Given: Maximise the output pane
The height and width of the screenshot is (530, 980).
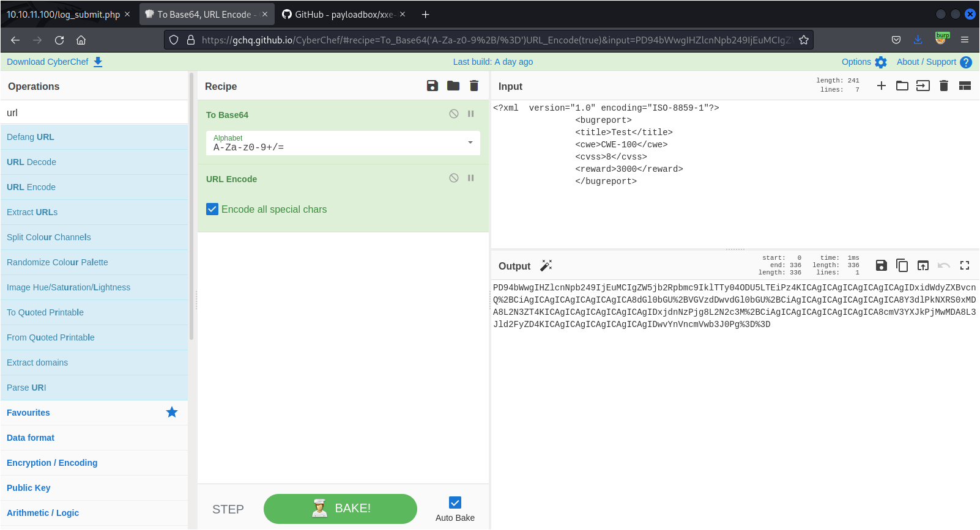Looking at the screenshot, I should (965, 265).
